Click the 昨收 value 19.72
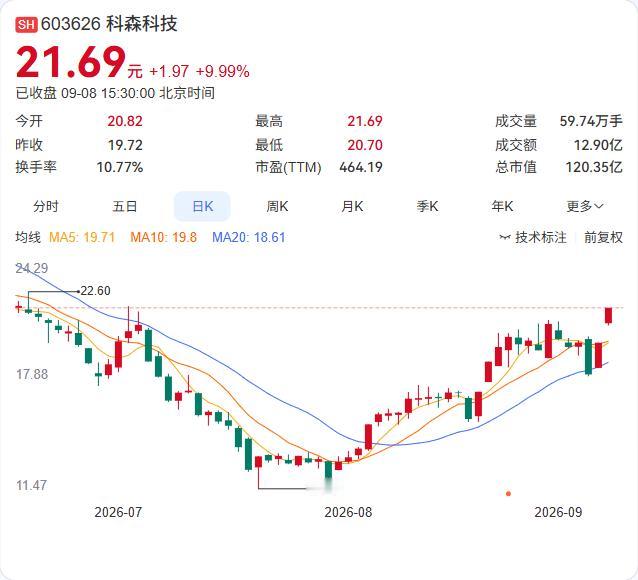Viewport: 638px width, 580px height. [x=125, y=145]
